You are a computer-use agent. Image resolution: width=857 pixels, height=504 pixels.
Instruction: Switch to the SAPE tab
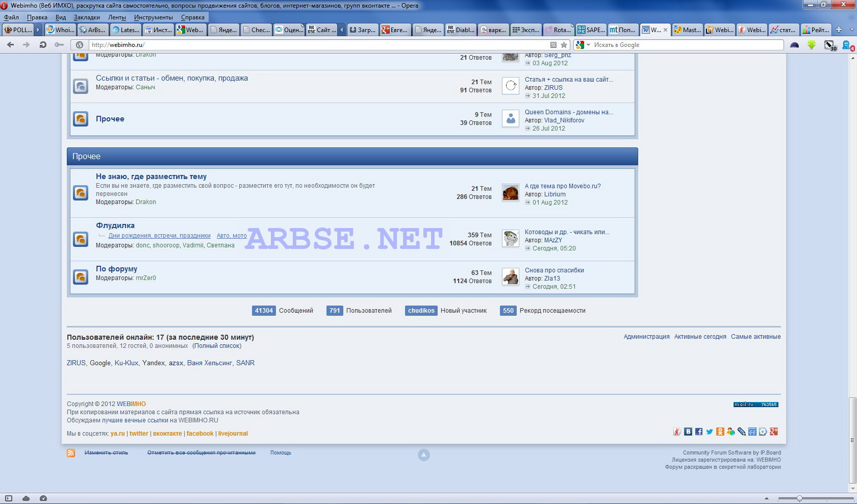(591, 30)
